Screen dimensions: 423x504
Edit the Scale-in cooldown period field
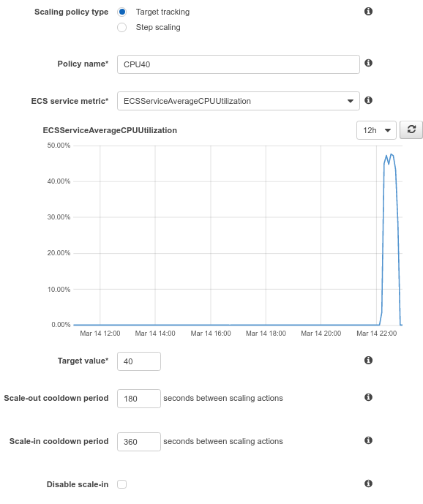[139, 442]
